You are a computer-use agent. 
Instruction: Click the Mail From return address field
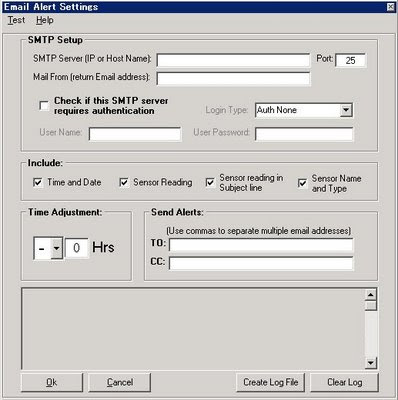233,79
